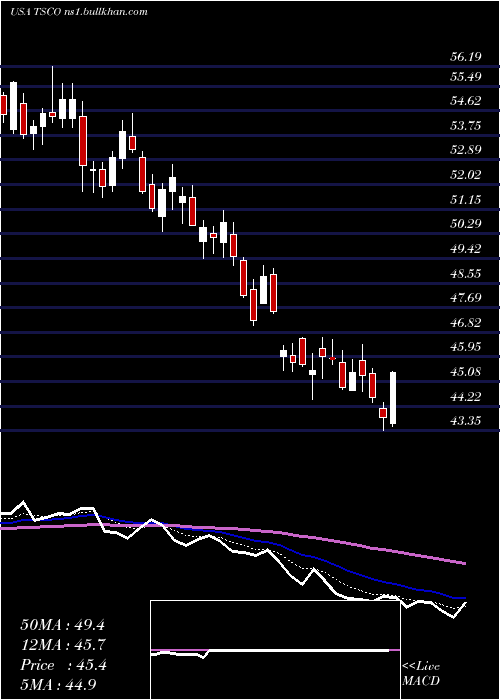The width and height of the screenshot is (500, 700).
Task: Click the 45.95 price level label
Action: 465,346
